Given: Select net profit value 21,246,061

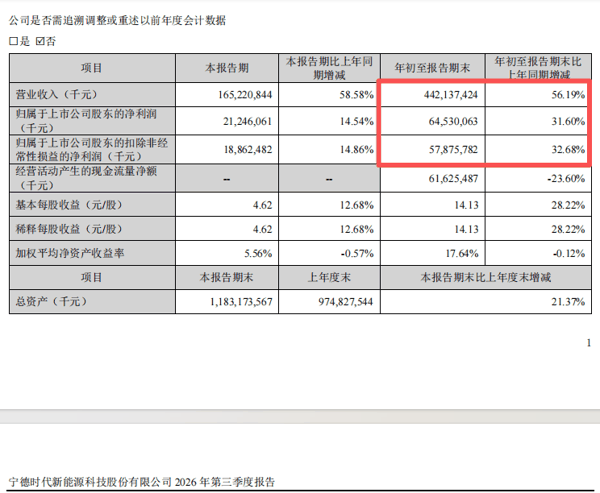Looking at the screenshot, I should point(248,121).
